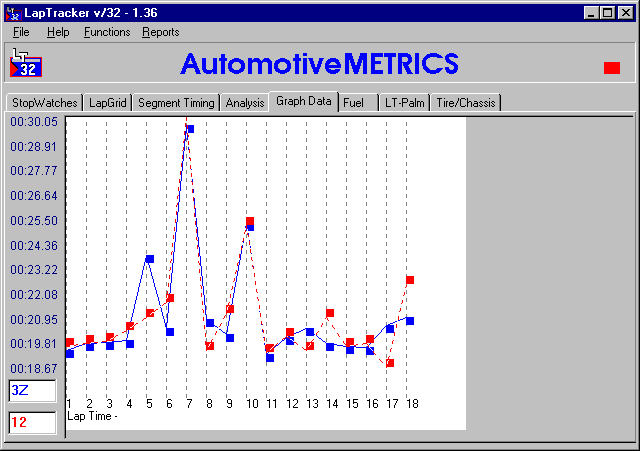640x451 pixels.
Task: Click the 00:22.08 axis label
Action: 34,295
